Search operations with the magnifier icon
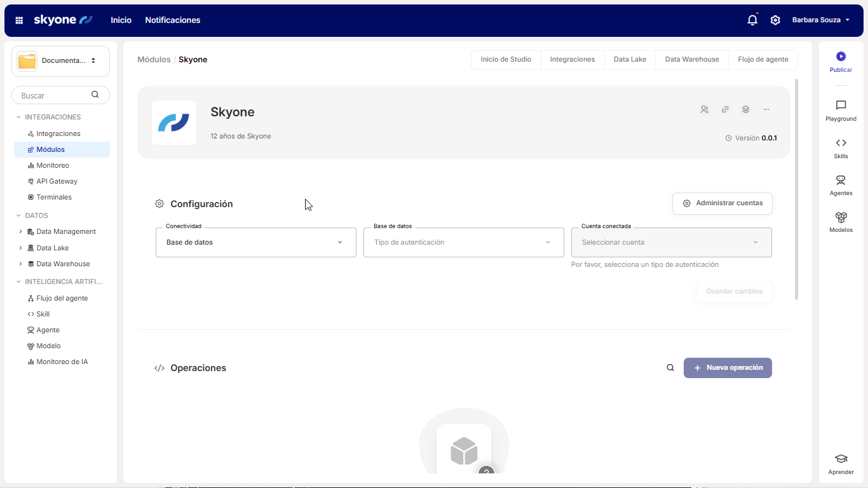Viewport: 868px width, 488px height. point(670,368)
